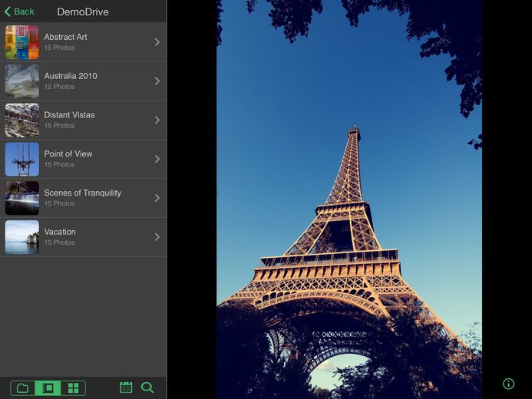Open the Abstract Art thumbnail
532x399 pixels.
click(x=22, y=42)
